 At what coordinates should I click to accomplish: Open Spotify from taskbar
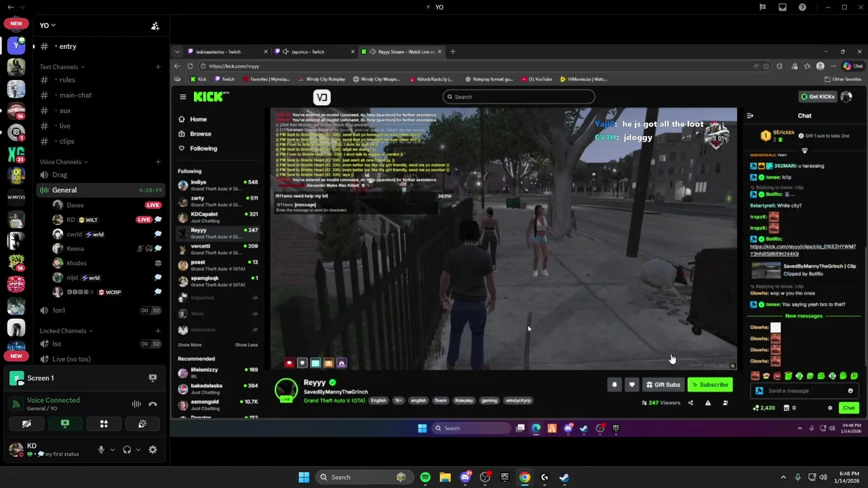click(425, 477)
